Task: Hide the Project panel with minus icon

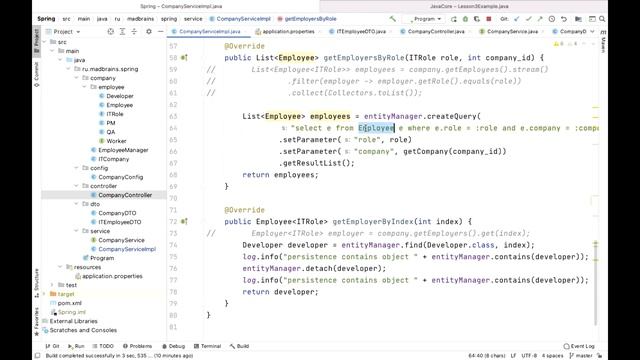Action: [160, 31]
